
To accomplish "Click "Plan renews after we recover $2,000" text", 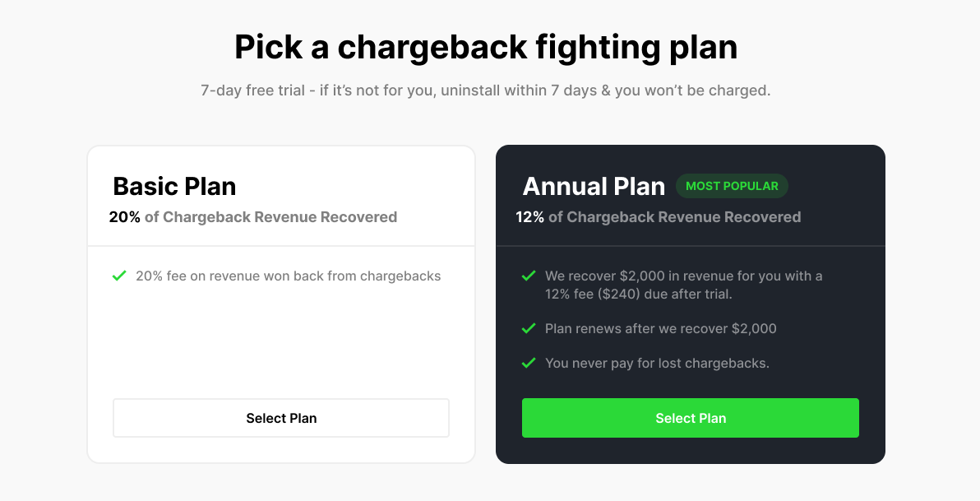I will pyautogui.click(x=660, y=328).
